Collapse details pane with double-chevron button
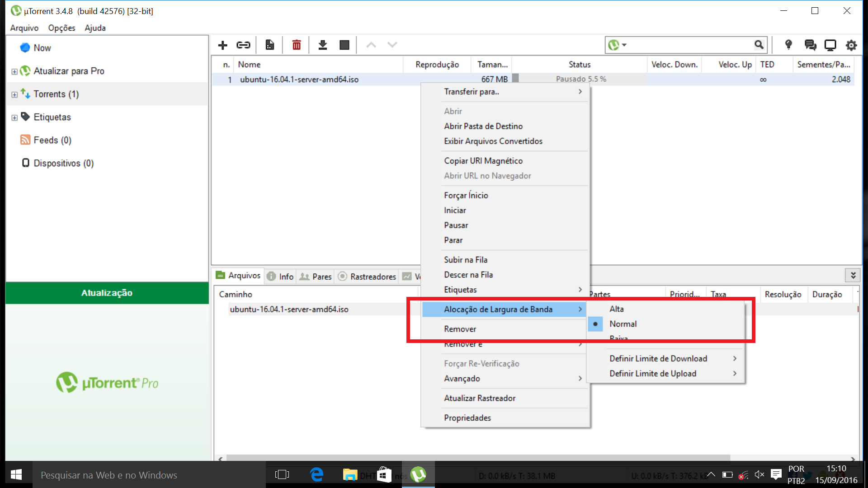Viewport: 868px width, 488px height. (x=853, y=275)
